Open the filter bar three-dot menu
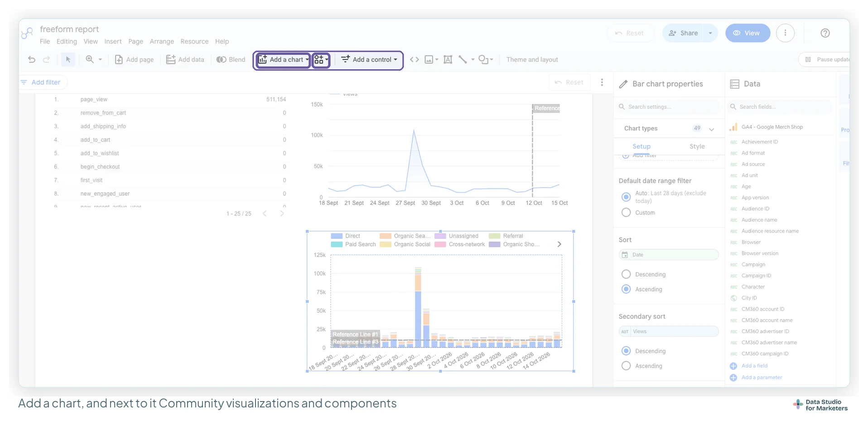 tap(602, 82)
